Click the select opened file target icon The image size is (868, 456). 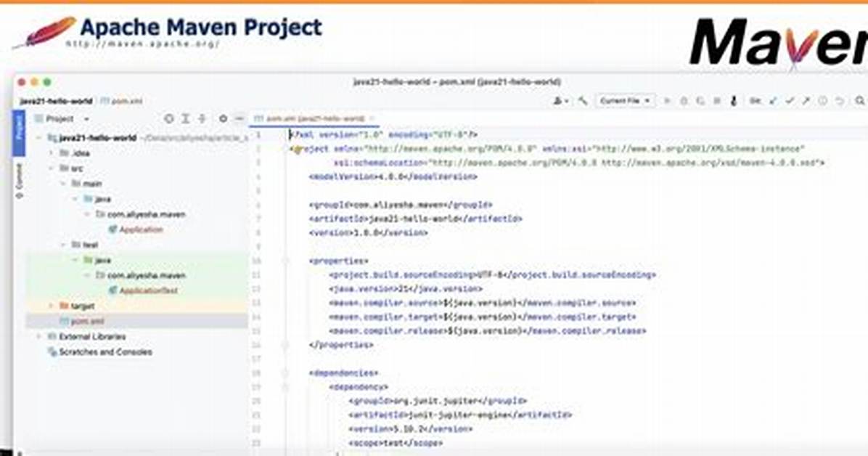coord(169,118)
